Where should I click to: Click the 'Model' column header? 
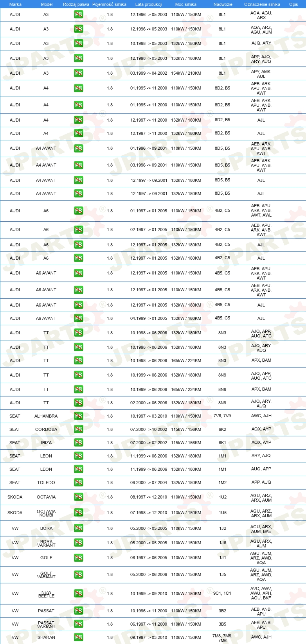point(47,4)
